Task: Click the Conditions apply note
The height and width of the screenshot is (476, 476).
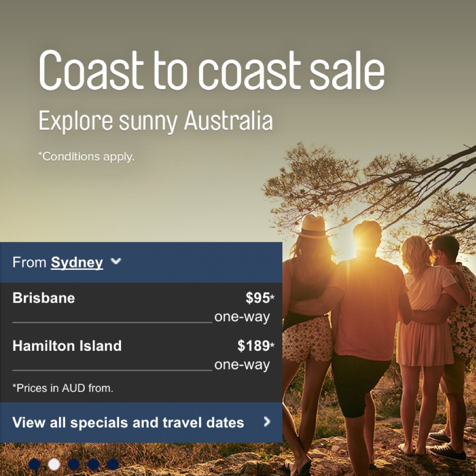Action: tap(86, 157)
